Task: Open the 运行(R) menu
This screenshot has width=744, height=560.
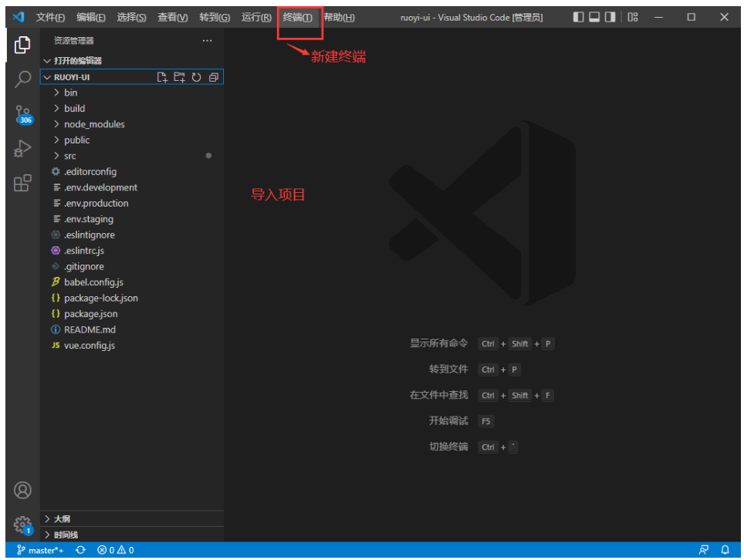Action: 256,18
